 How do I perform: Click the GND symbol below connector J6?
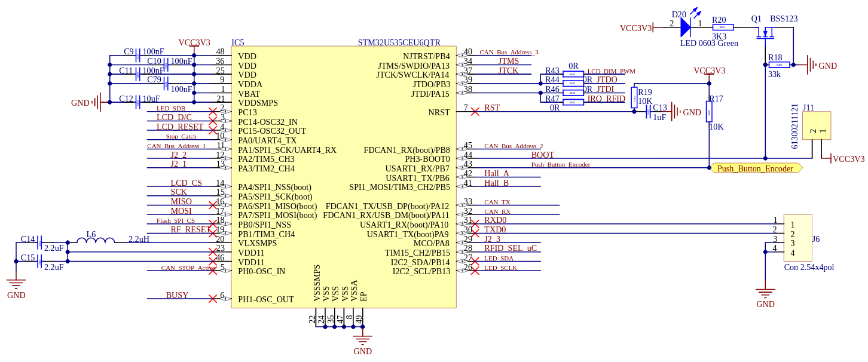[766, 292]
